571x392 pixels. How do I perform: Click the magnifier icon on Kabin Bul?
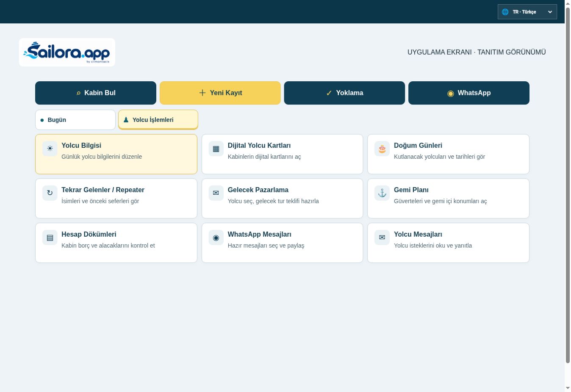(78, 93)
